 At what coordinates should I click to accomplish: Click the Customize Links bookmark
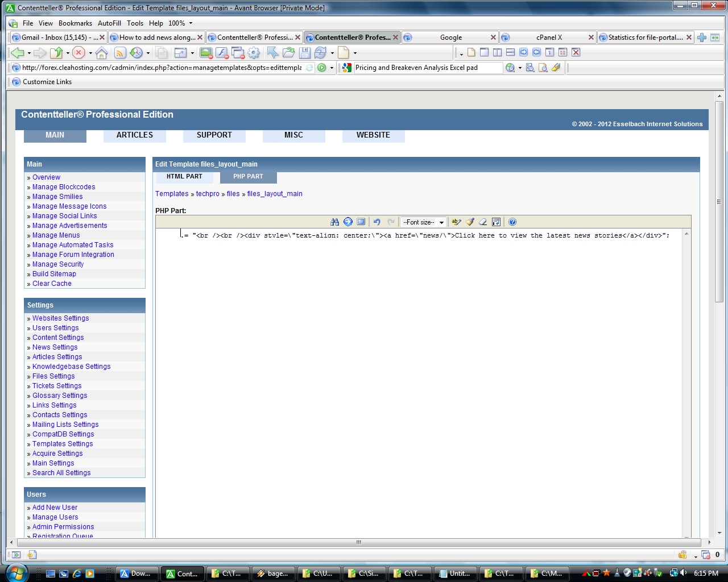tap(42, 82)
